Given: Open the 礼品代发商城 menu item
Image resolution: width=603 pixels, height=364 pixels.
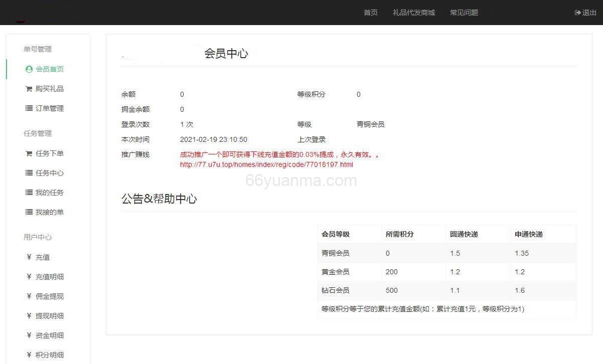Looking at the screenshot, I should [415, 13].
